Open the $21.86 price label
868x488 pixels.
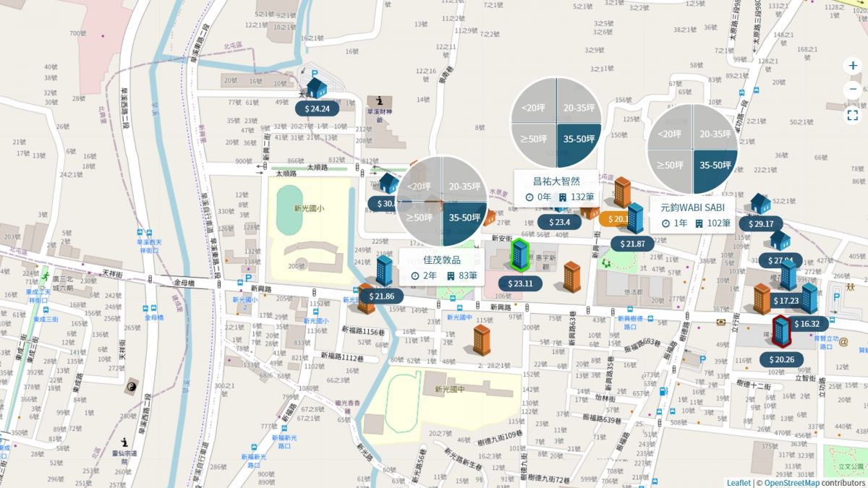pos(381,296)
